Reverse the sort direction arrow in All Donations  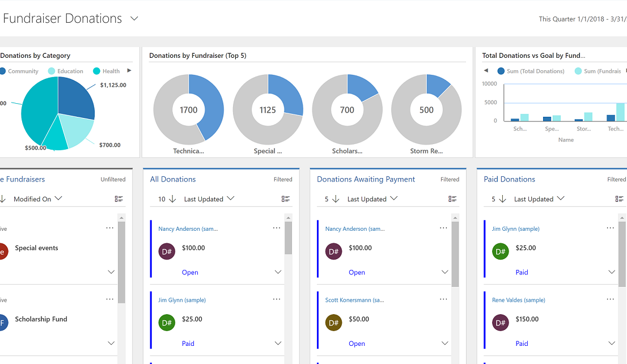pos(172,199)
